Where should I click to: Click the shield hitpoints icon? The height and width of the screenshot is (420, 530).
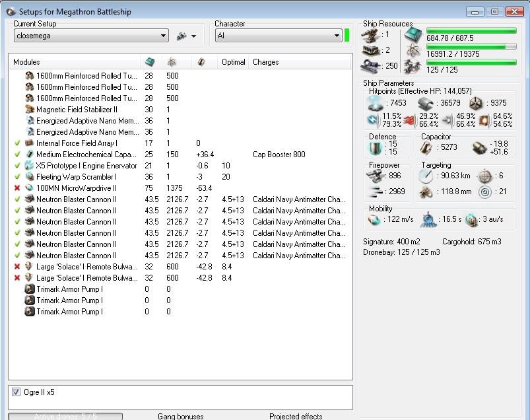(x=375, y=102)
